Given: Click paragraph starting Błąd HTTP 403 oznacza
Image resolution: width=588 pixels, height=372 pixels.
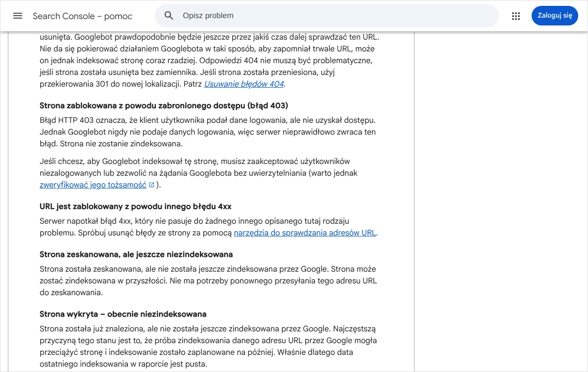Looking at the screenshot, I should (x=208, y=132).
